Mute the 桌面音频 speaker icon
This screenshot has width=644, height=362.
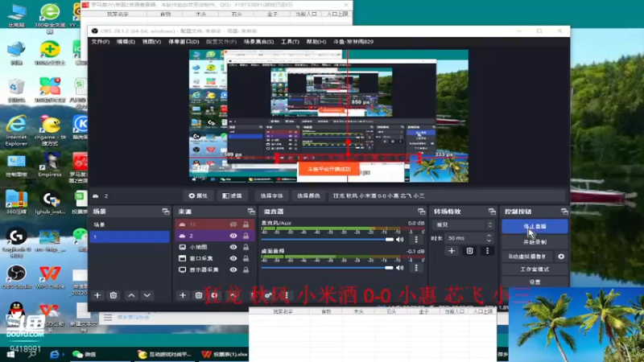(x=399, y=268)
